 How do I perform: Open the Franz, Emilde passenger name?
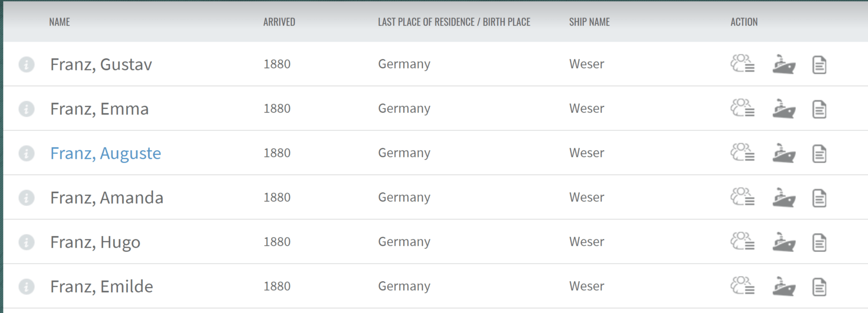(x=101, y=286)
